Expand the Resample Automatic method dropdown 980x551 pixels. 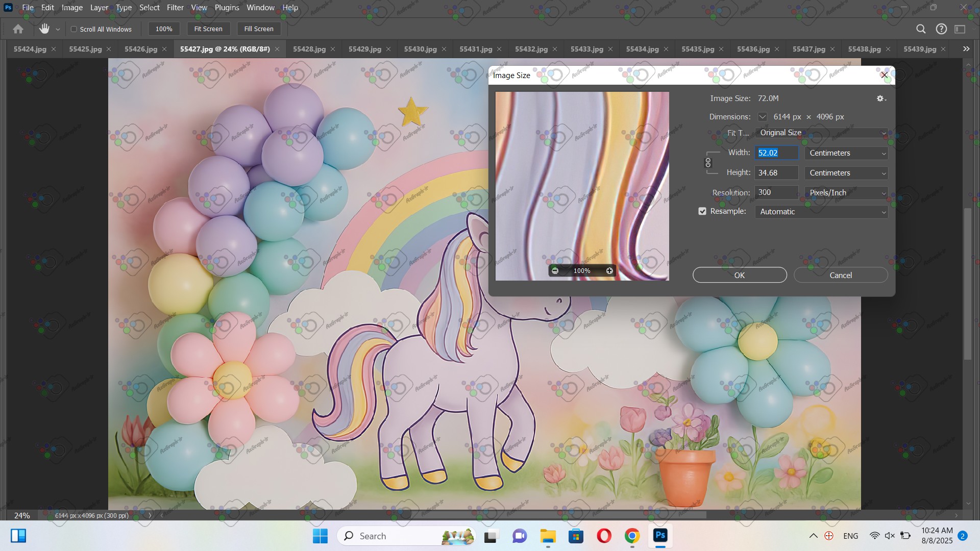pyautogui.click(x=821, y=212)
